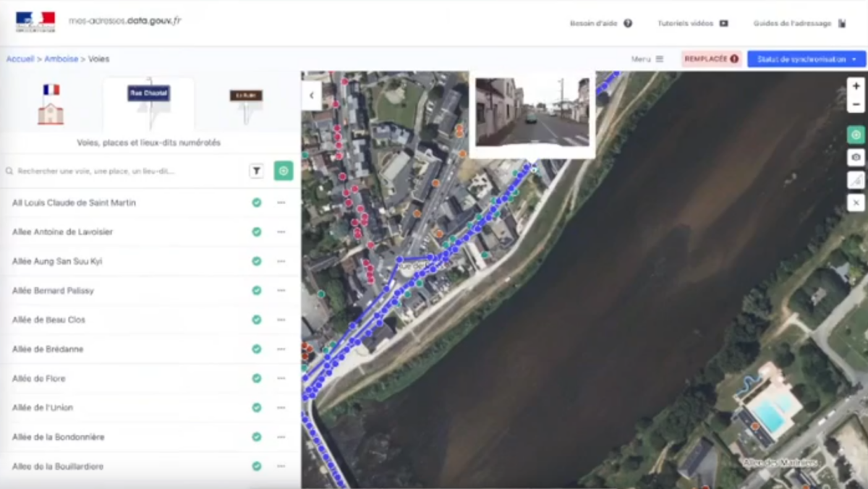Click the street view photo thumbnail
This screenshot has height=489, width=868.
click(x=532, y=112)
